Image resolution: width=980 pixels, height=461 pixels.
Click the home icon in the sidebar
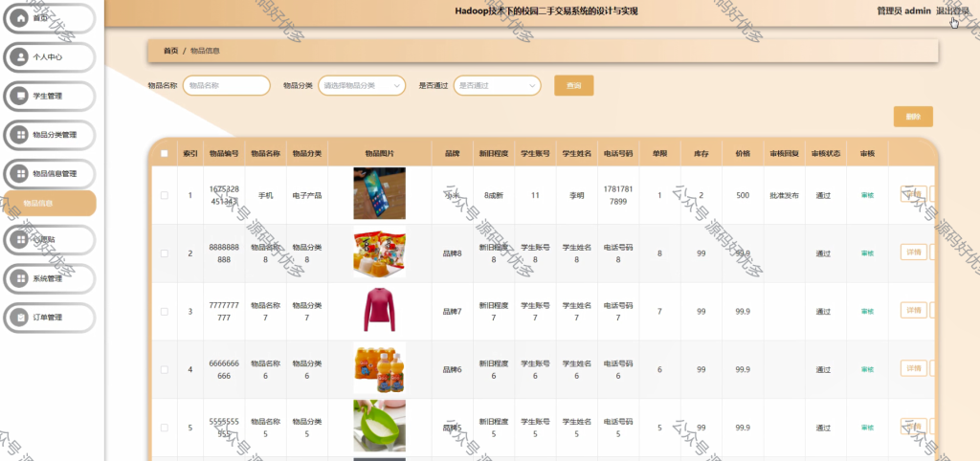(x=20, y=18)
